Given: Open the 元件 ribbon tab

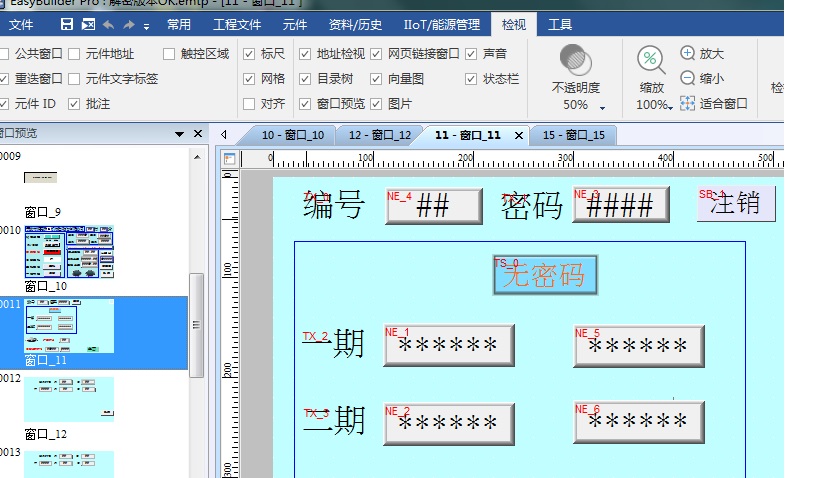Looking at the screenshot, I should [295, 24].
